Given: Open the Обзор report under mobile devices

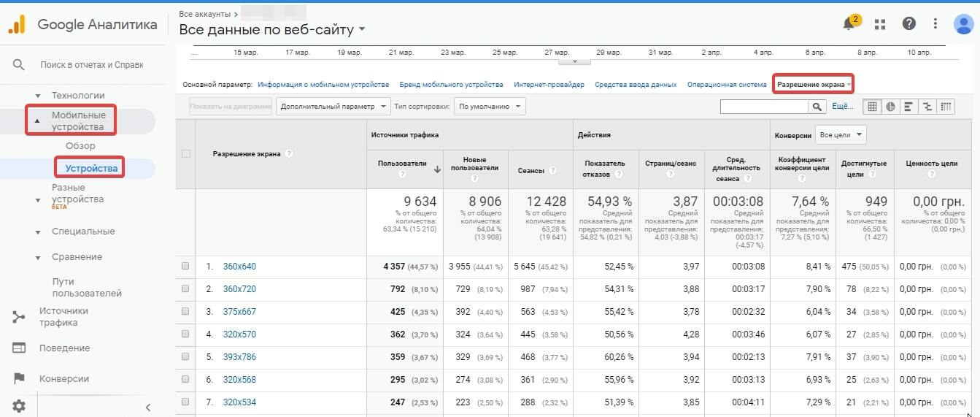Looking at the screenshot, I should point(80,146).
